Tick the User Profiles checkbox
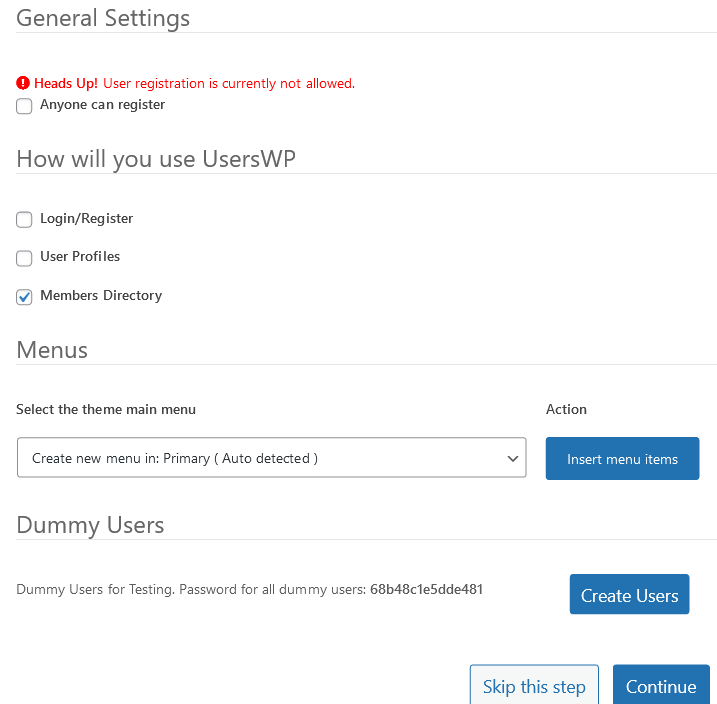The image size is (717, 704). click(24, 258)
